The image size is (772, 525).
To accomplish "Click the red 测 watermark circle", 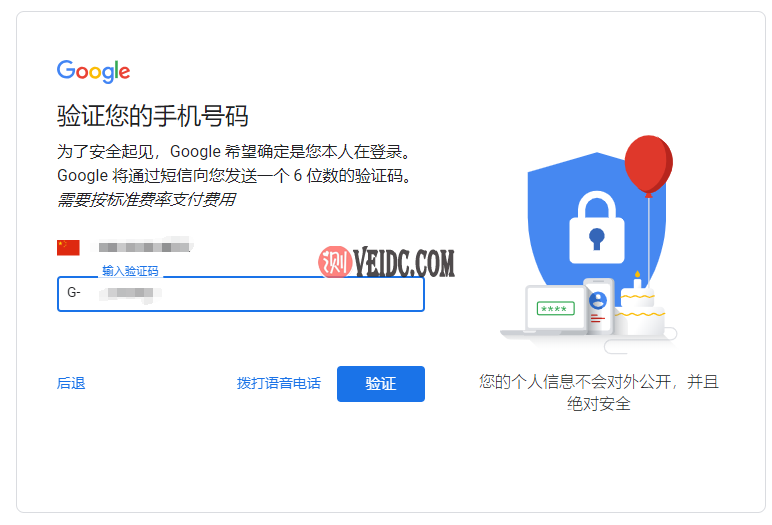I will pyautogui.click(x=335, y=262).
